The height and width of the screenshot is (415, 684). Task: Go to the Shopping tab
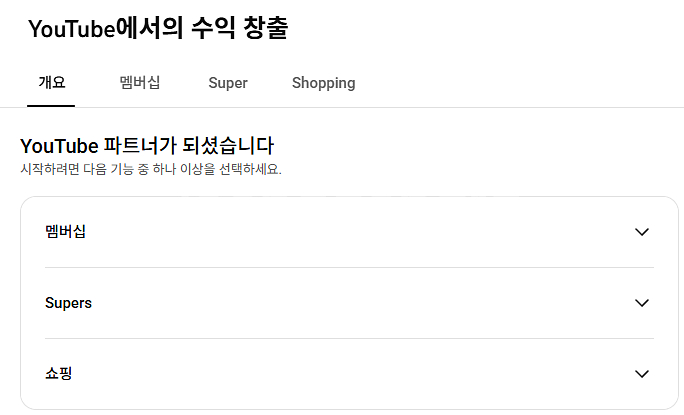coord(323,83)
